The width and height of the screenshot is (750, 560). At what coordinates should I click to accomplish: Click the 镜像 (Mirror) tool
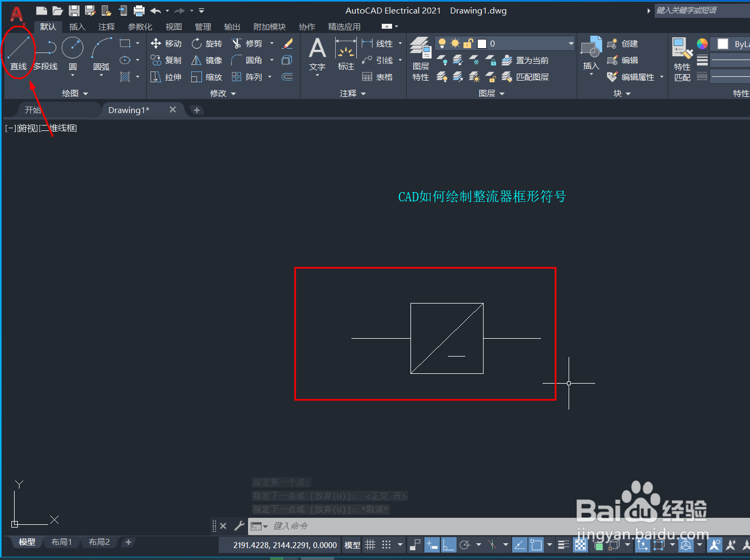pos(207,60)
